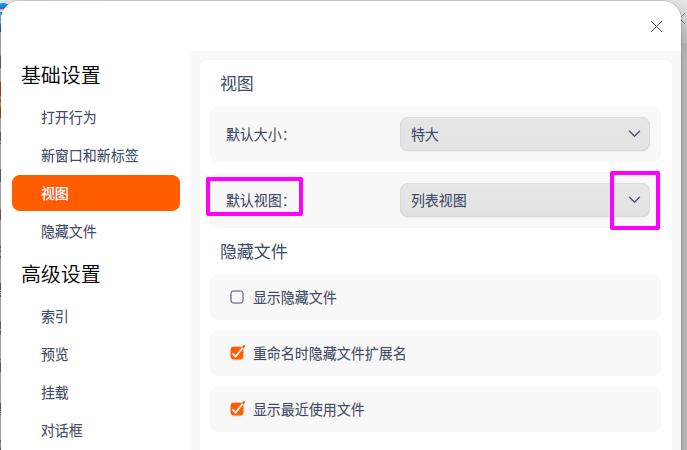Screen dimensions: 687x450
Task: Open the 预览 advanced settings entry
Action: [x=55, y=354]
